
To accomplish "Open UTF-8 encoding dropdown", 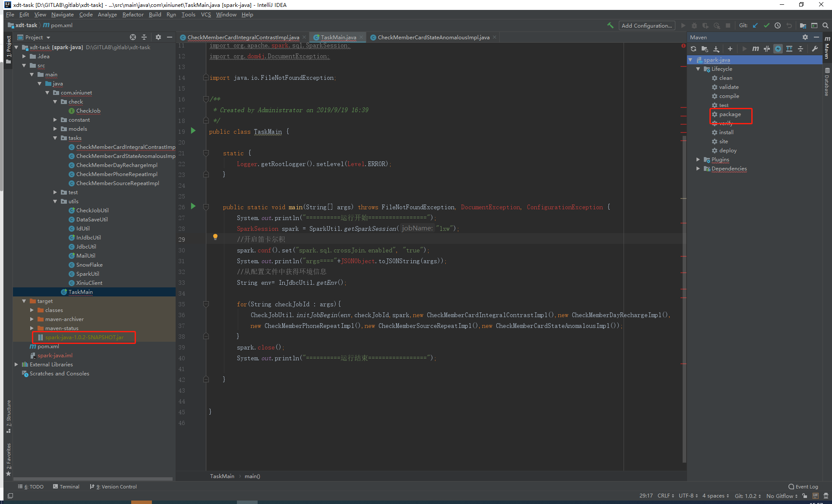I will [688, 496].
